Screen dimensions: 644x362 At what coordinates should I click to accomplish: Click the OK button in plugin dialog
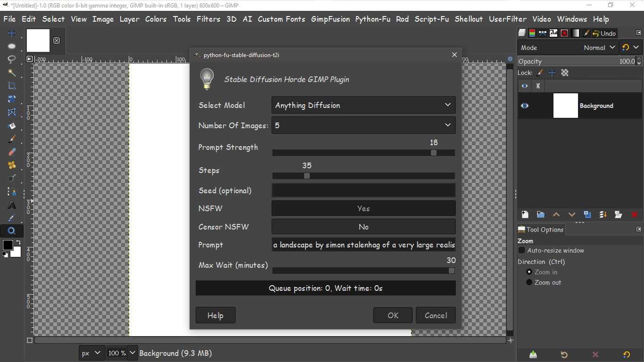393,315
